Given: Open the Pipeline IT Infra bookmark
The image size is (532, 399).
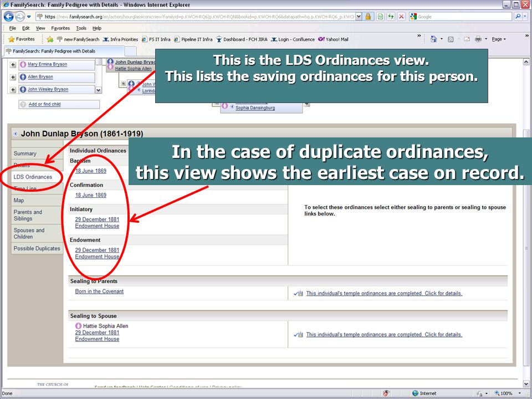Looking at the screenshot, I should (193, 39).
